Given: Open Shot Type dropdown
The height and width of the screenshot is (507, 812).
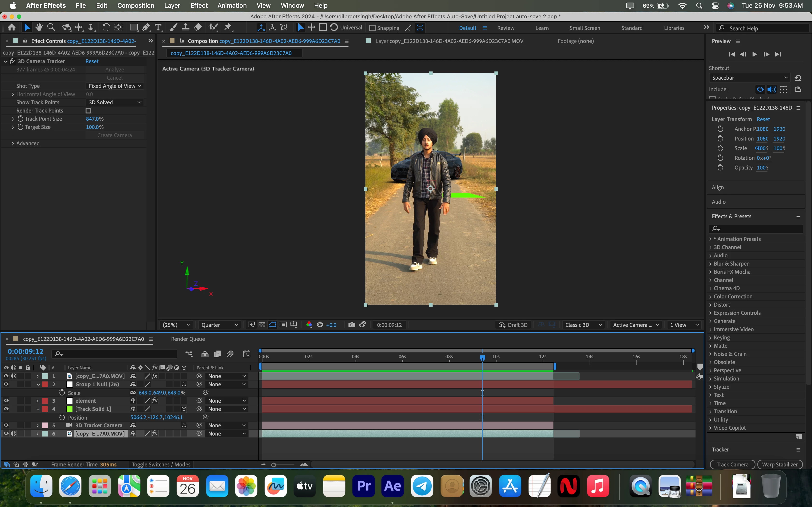Looking at the screenshot, I should pyautogui.click(x=115, y=86).
